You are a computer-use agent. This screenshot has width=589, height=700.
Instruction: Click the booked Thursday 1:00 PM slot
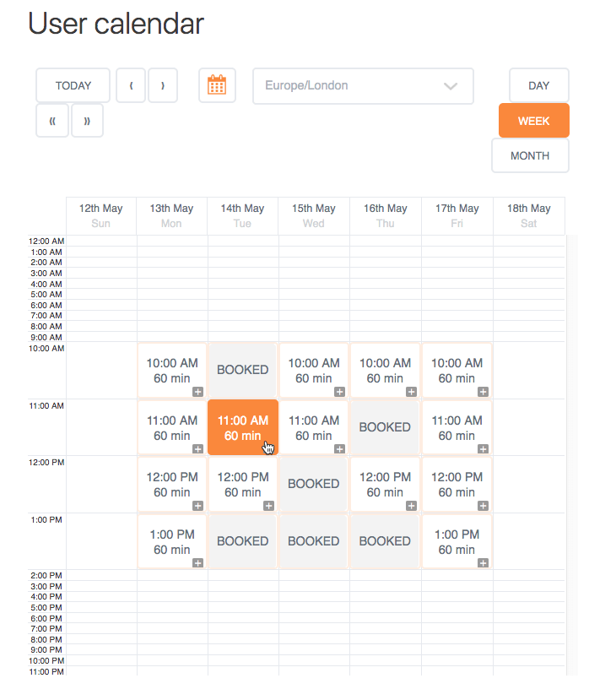point(385,541)
